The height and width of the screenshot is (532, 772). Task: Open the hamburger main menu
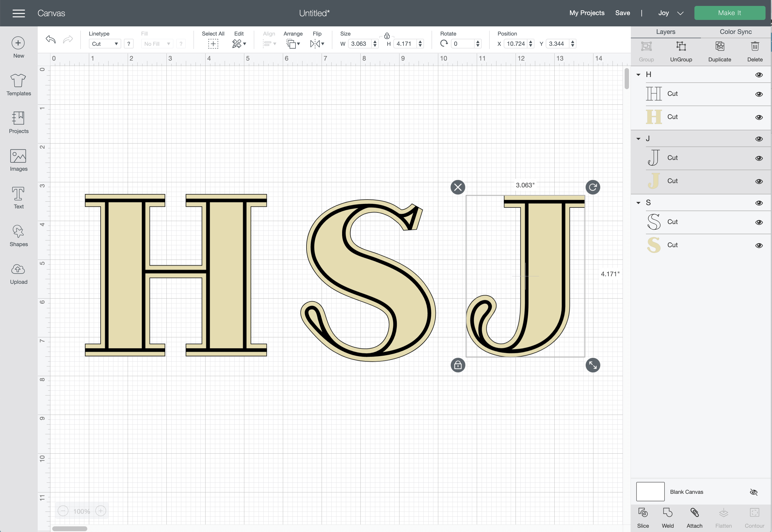(x=19, y=13)
